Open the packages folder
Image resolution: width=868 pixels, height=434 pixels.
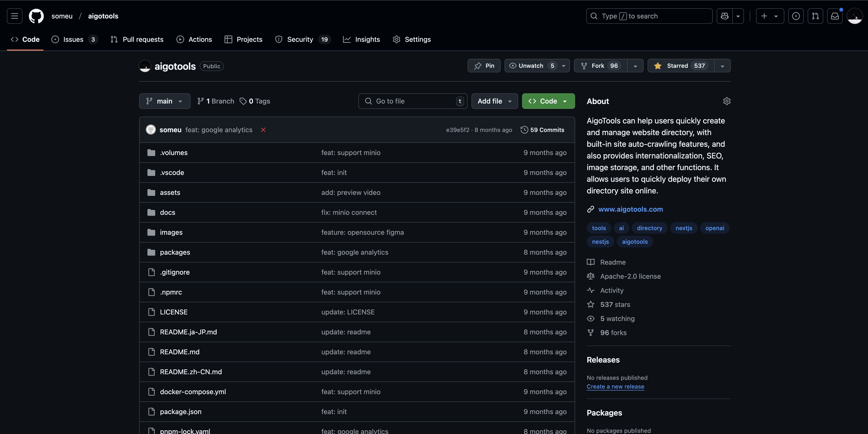(x=175, y=252)
